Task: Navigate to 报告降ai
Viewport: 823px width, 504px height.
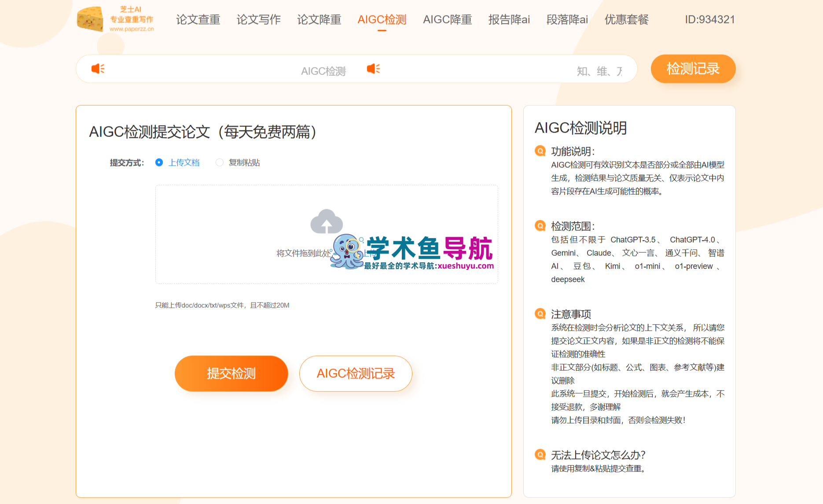Action: pyautogui.click(x=509, y=19)
